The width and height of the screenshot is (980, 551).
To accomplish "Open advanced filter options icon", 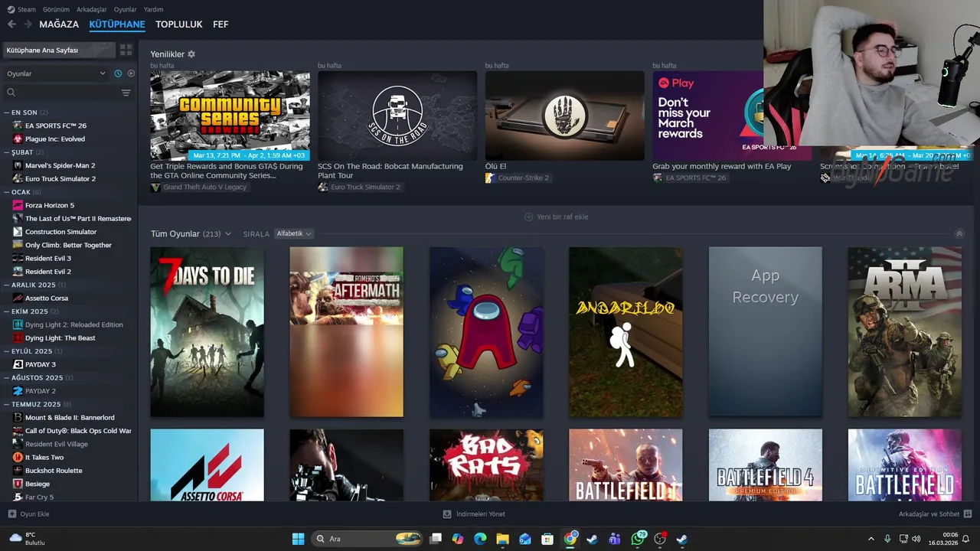I will (126, 93).
